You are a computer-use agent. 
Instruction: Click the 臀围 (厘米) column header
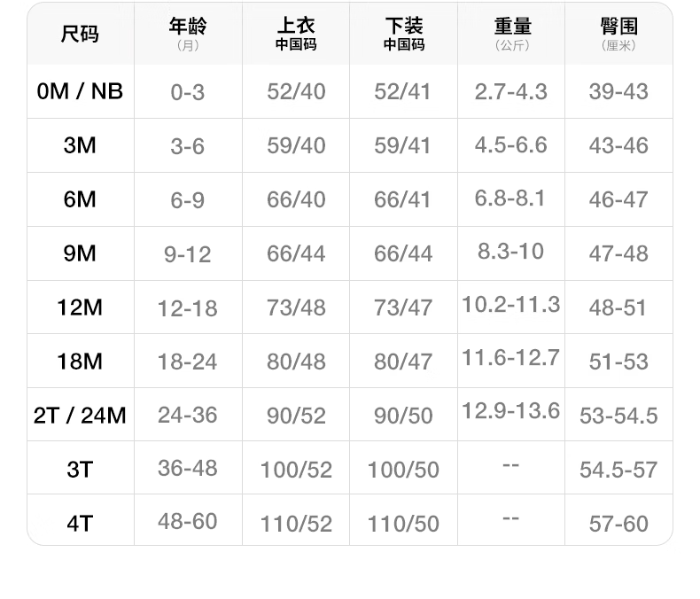tap(618, 34)
